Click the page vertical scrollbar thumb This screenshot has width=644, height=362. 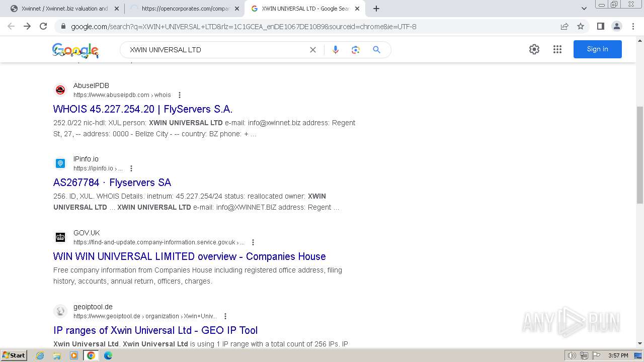coord(640,155)
